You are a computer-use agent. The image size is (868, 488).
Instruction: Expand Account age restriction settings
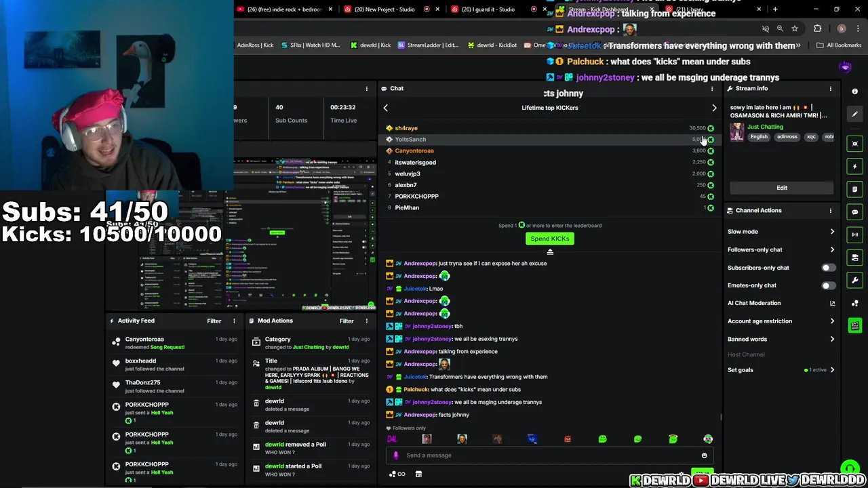coord(781,321)
